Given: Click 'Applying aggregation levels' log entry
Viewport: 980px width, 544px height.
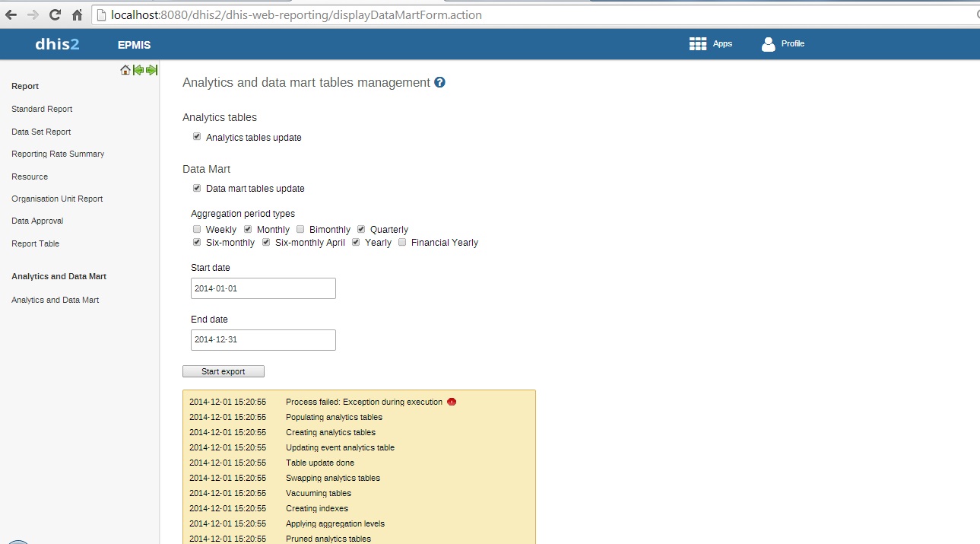Looking at the screenshot, I should pos(335,523).
